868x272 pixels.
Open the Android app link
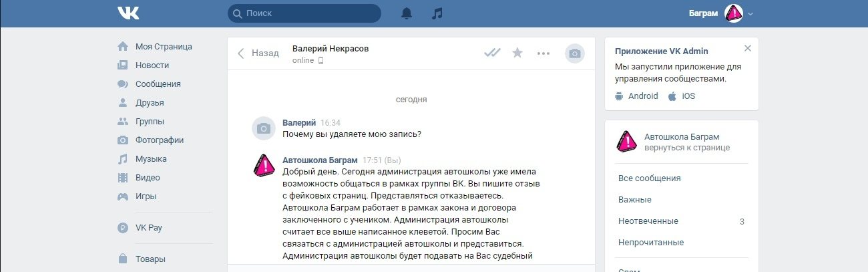click(x=642, y=96)
